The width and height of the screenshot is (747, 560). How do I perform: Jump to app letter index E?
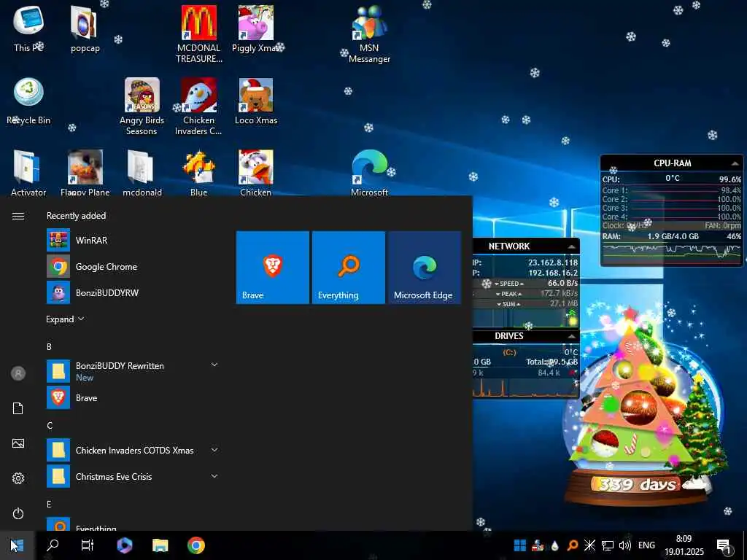(x=49, y=504)
